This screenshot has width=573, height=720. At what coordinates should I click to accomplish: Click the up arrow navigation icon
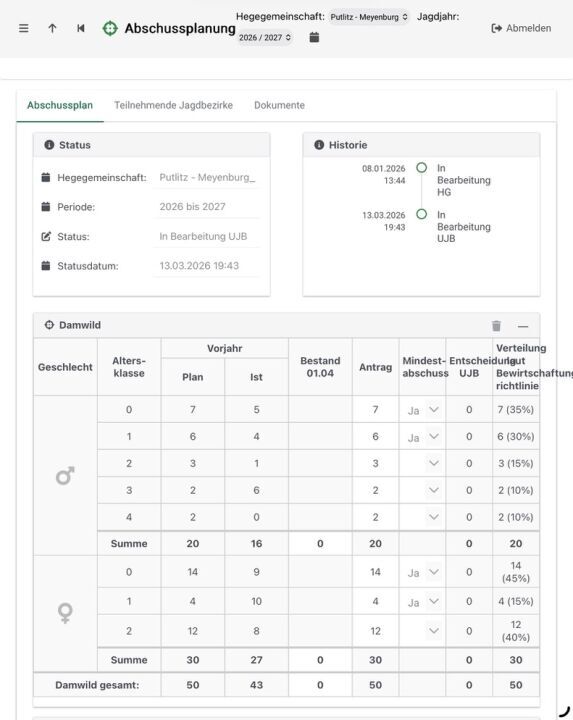click(x=52, y=28)
